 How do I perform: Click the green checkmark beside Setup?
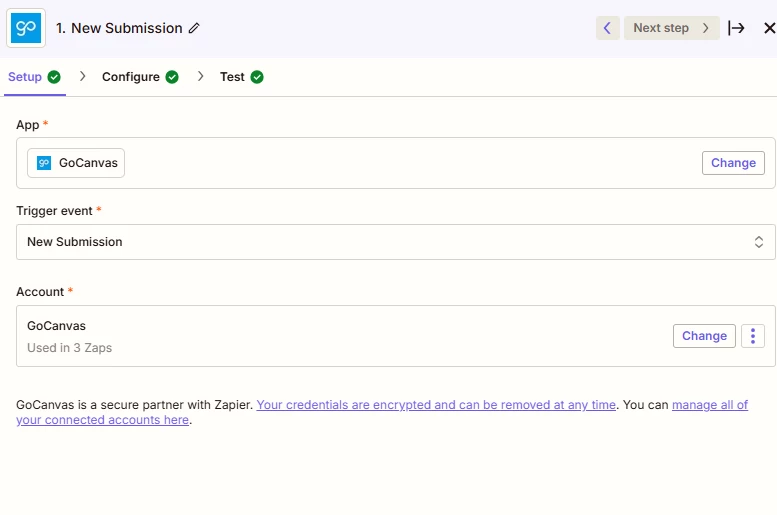54,77
